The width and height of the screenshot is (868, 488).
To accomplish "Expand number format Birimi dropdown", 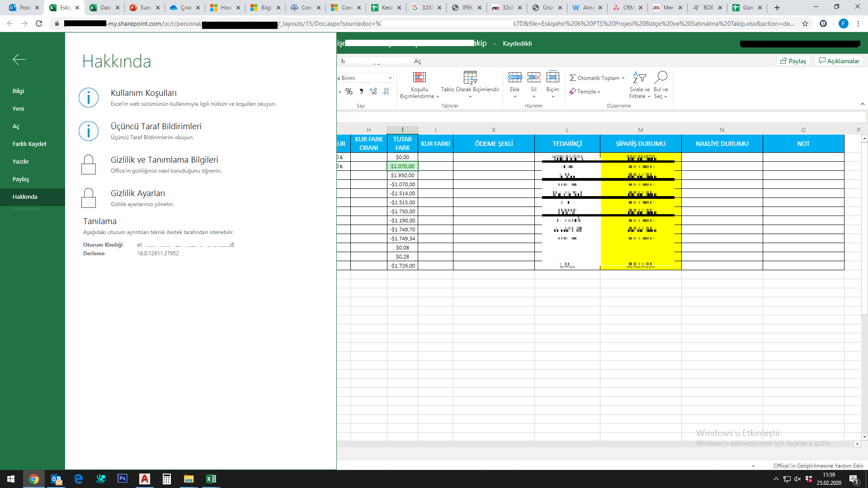I will point(390,78).
